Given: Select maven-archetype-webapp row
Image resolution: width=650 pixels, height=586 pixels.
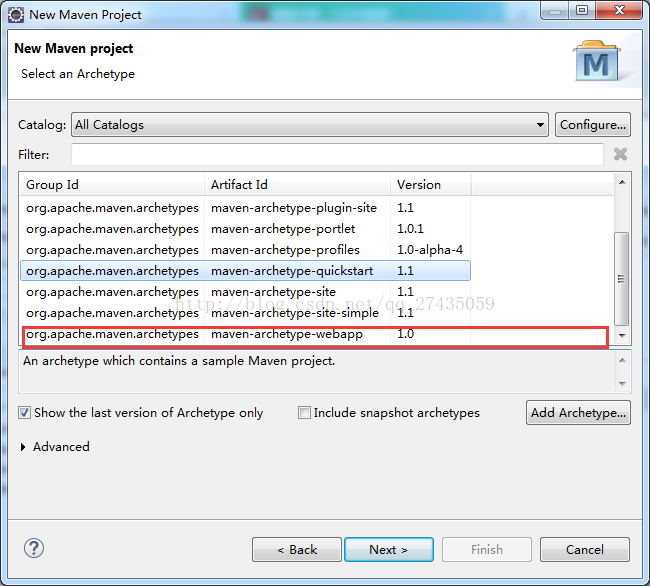Looking at the screenshot, I should point(245,334).
